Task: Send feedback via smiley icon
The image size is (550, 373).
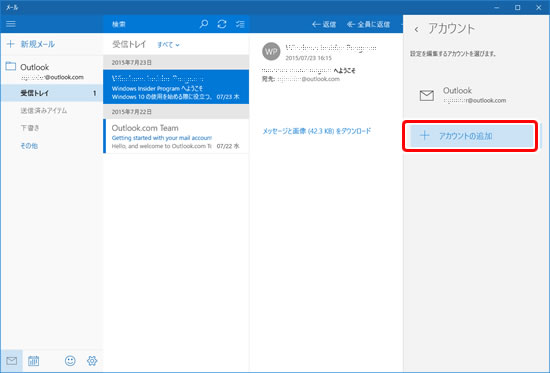Action: tap(70, 360)
